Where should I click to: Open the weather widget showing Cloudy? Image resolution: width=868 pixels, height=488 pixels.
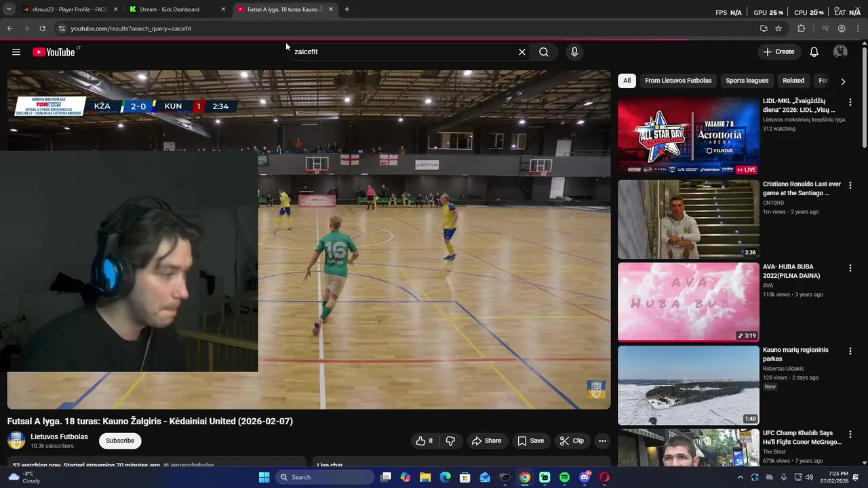[24, 477]
